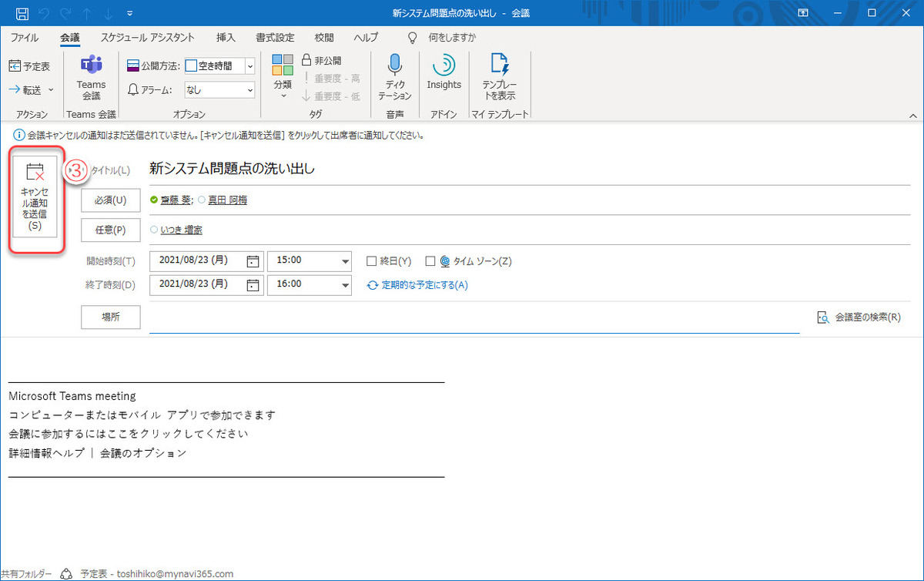Select the 会議 ribbon tab

click(69, 37)
